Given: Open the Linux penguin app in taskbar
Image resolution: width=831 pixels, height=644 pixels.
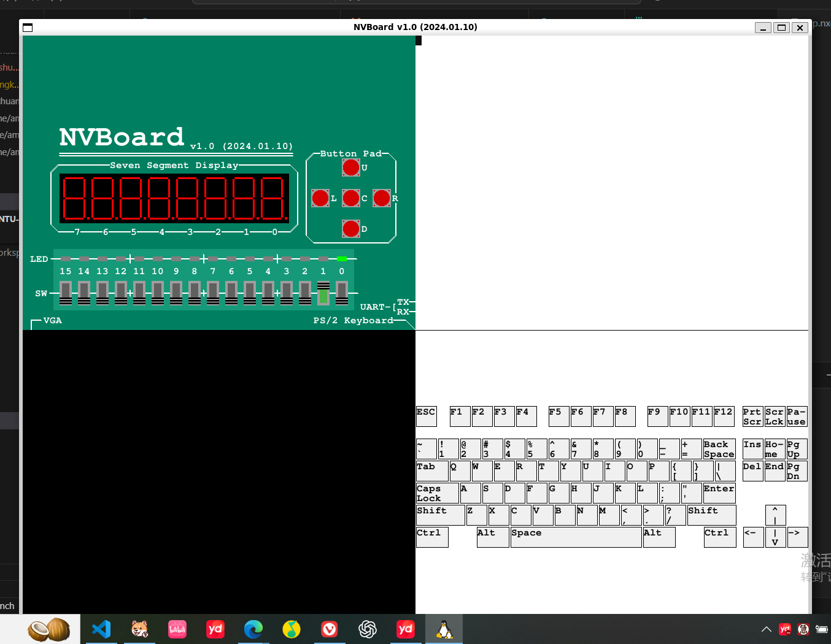Looking at the screenshot, I should 444,629.
